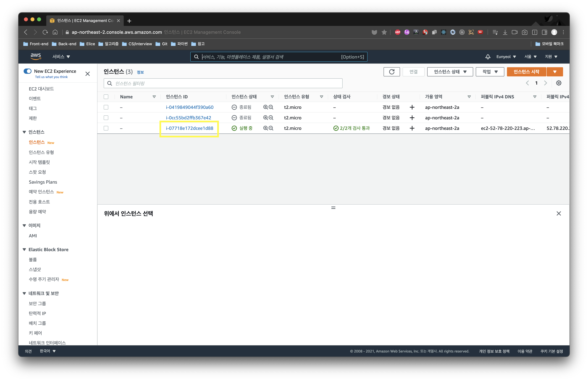The height and width of the screenshot is (381, 588).
Task: Zoom in on running instance state
Action: [x=265, y=128]
